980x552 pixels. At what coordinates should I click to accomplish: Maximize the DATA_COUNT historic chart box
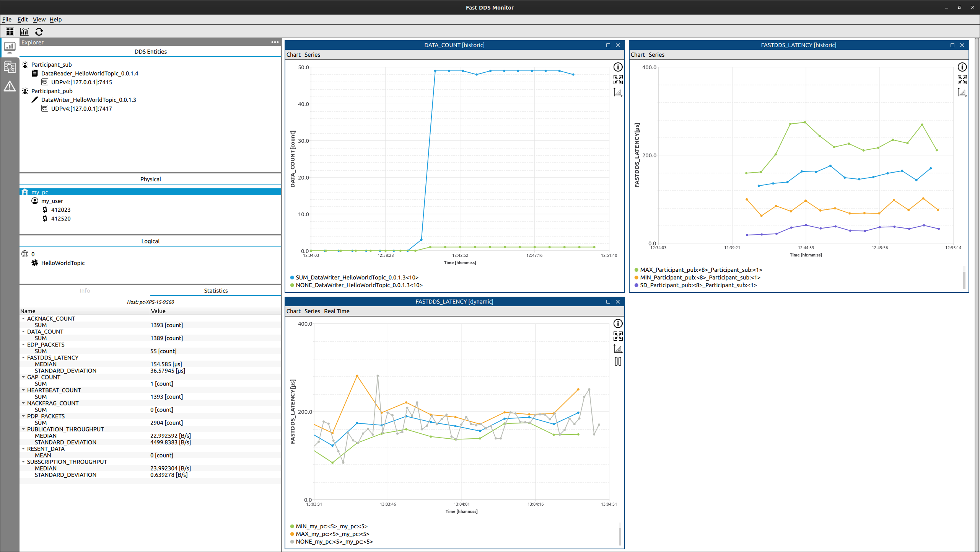pos(608,45)
